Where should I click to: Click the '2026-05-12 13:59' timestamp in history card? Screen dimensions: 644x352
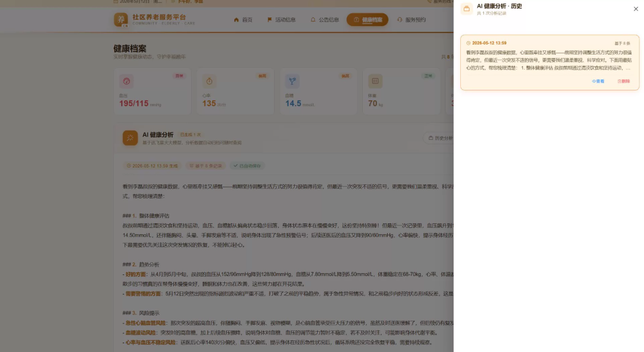(489, 43)
